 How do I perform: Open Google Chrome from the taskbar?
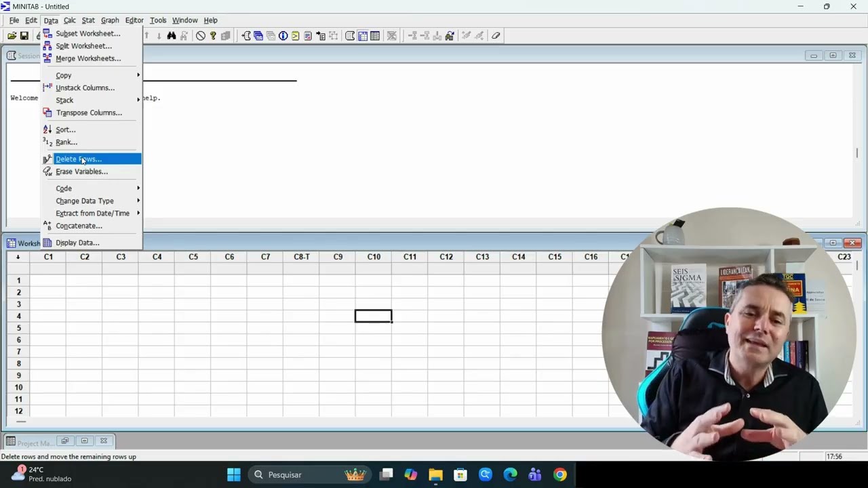tap(560, 474)
